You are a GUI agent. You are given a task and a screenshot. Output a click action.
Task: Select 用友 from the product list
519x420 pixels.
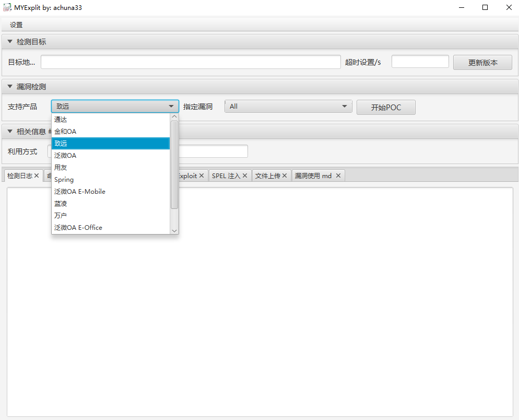111,168
